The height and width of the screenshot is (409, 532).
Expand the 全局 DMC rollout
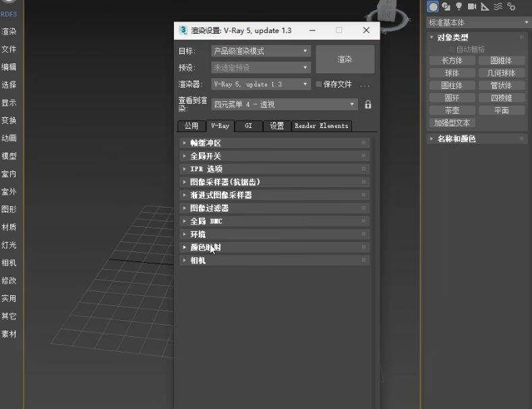coord(274,221)
